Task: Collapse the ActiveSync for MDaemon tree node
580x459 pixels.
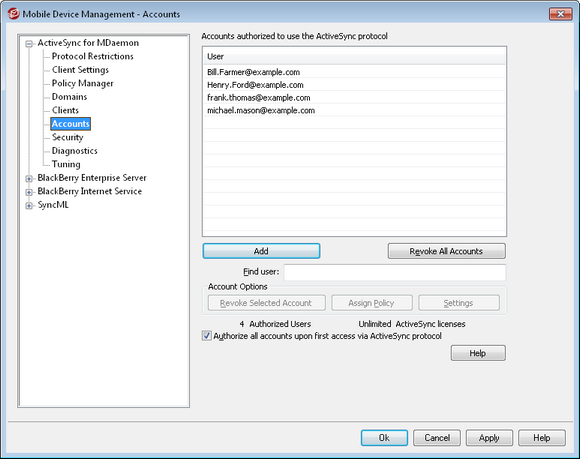Action: point(29,44)
